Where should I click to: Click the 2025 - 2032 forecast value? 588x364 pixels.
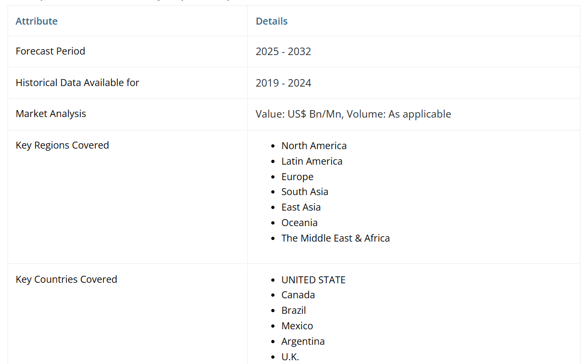coord(283,52)
